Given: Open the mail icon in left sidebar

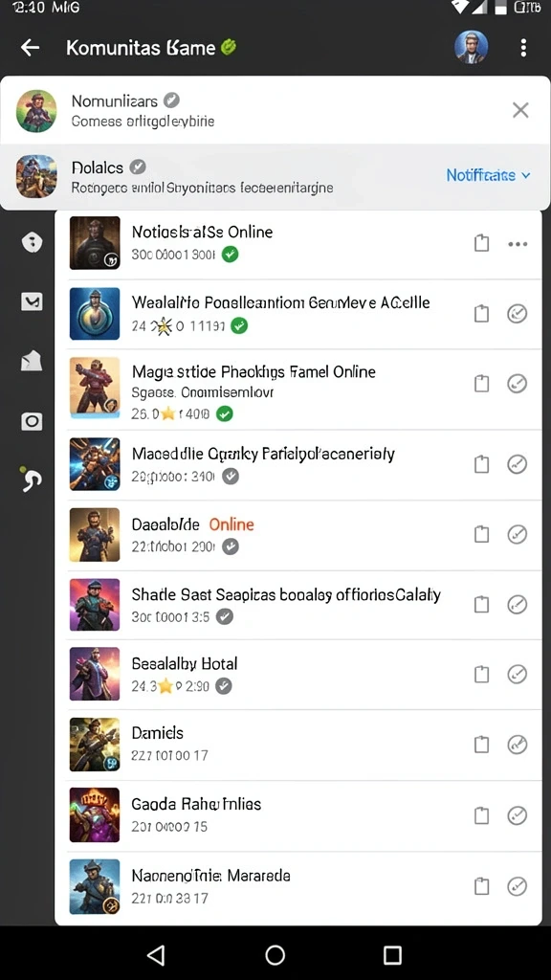Looking at the screenshot, I should pyautogui.click(x=32, y=301).
